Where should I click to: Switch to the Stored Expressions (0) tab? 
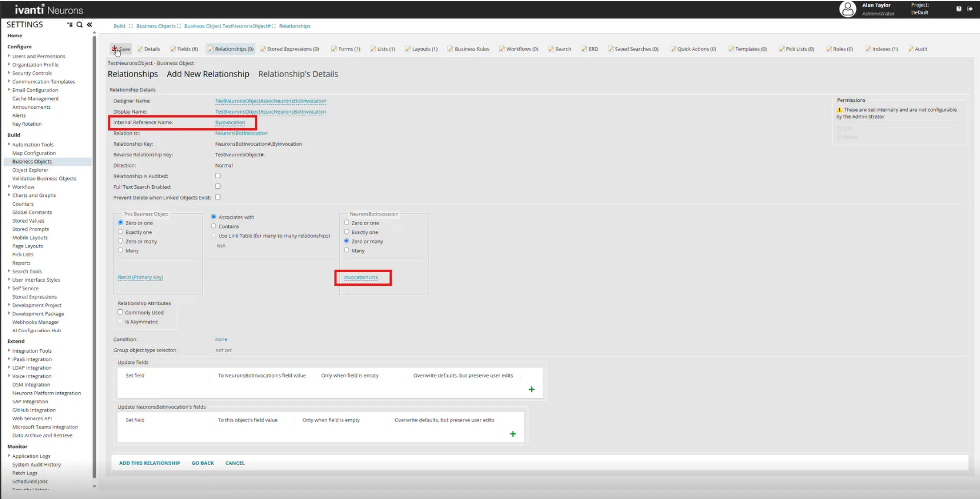(x=290, y=49)
